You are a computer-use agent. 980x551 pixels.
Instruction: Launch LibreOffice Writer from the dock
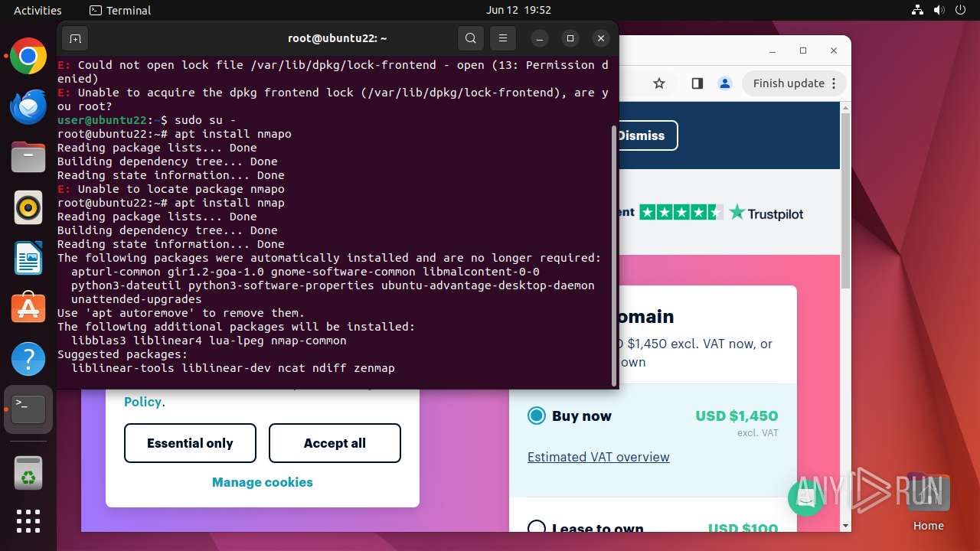(x=28, y=258)
